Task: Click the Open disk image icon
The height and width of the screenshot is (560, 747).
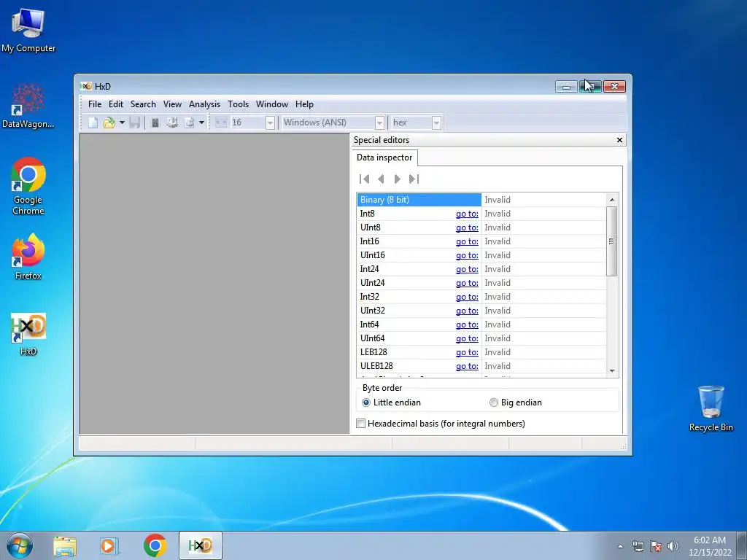Action: click(190, 122)
